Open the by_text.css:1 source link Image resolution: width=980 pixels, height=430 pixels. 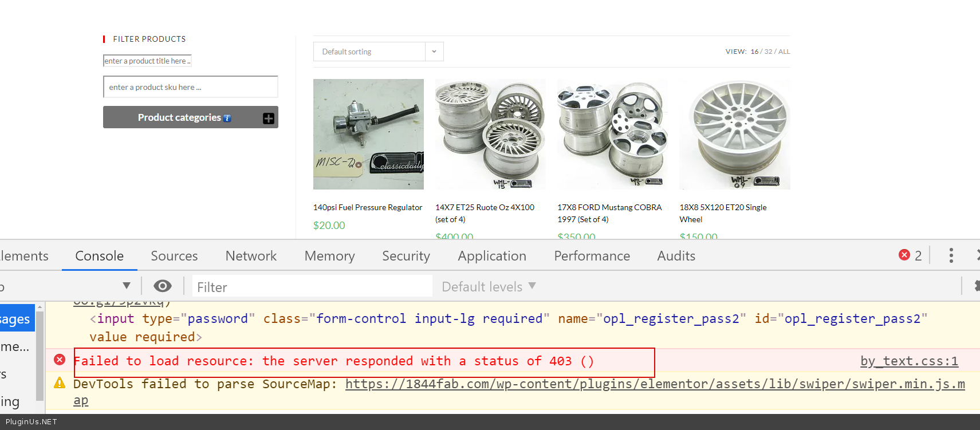[x=908, y=361]
